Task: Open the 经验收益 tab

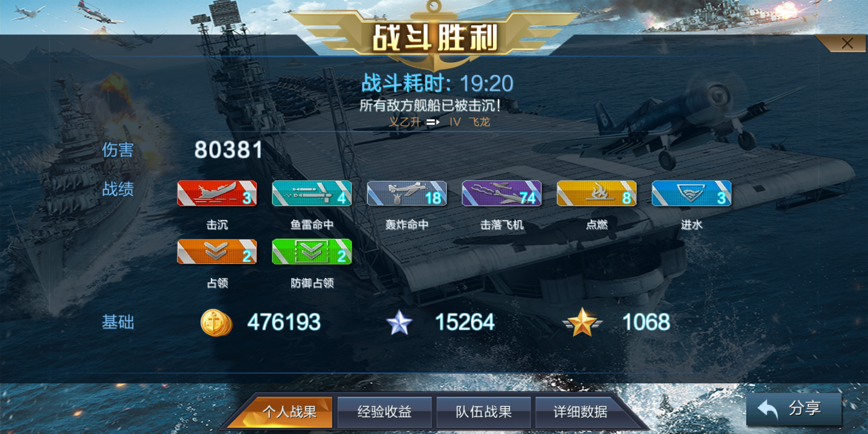Action: (x=385, y=412)
